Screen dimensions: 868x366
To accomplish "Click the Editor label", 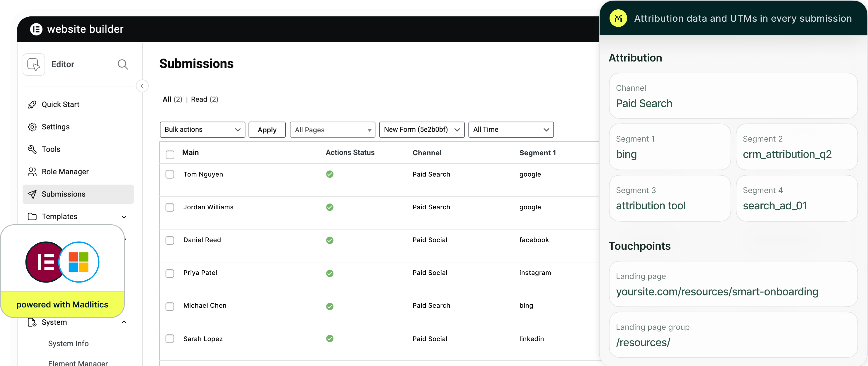I will click(x=63, y=64).
